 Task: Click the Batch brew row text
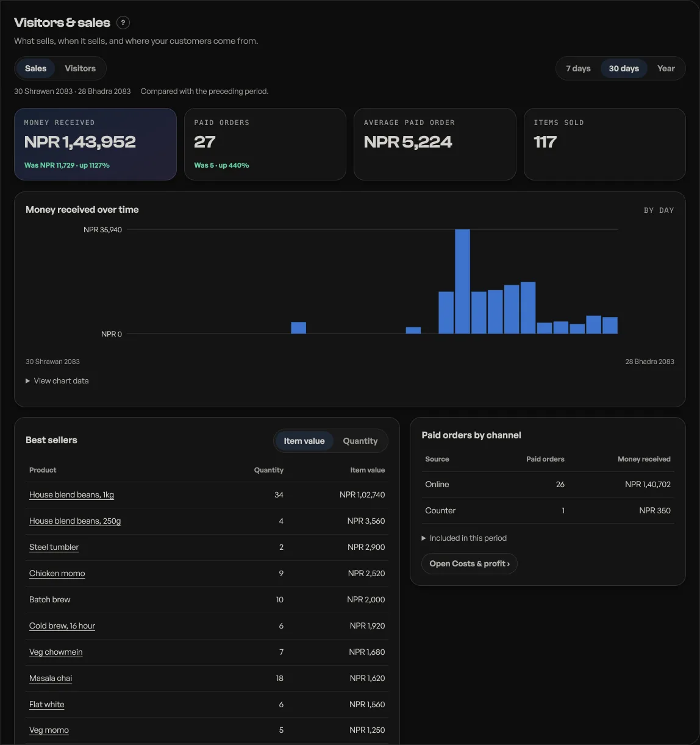[49, 599]
